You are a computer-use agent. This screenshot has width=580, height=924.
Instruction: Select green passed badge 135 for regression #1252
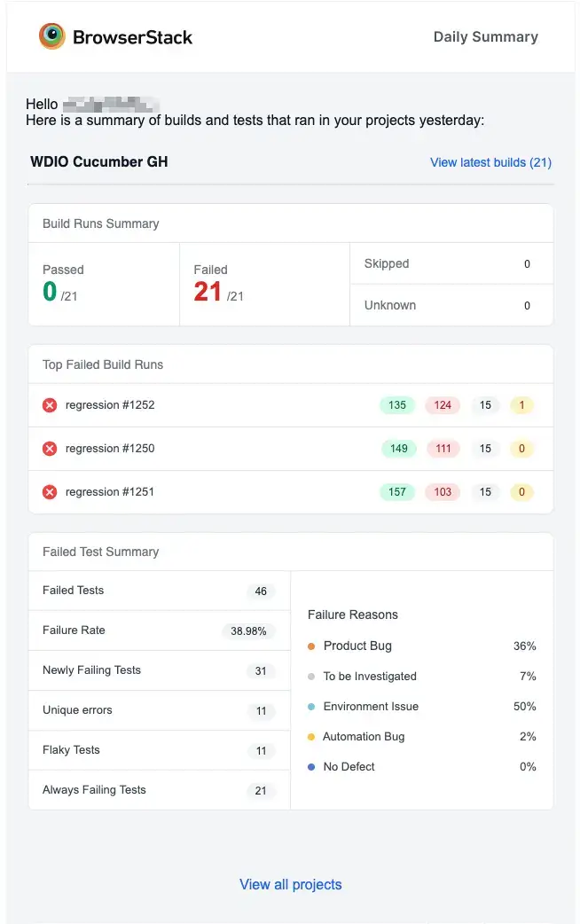[396, 405]
